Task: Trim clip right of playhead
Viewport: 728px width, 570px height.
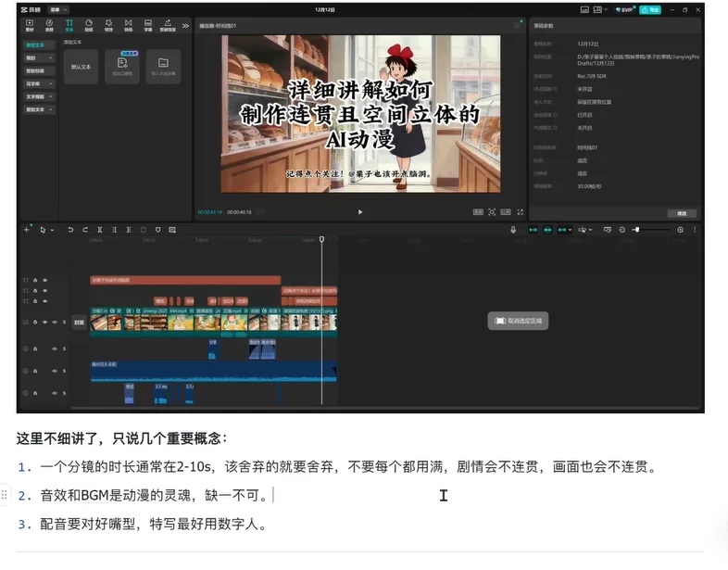Action: pos(129,230)
